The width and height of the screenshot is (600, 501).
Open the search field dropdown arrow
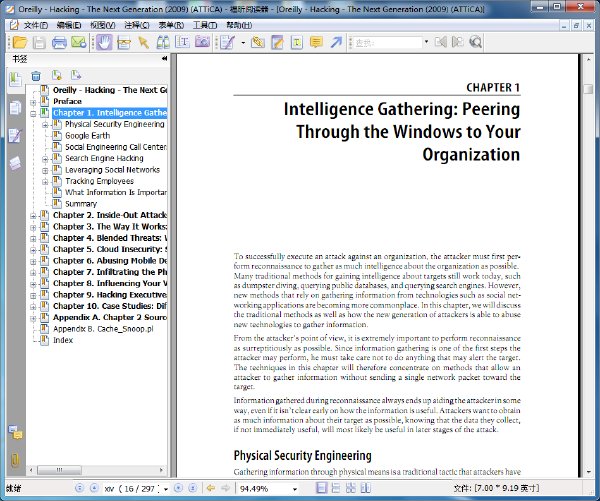[426, 42]
